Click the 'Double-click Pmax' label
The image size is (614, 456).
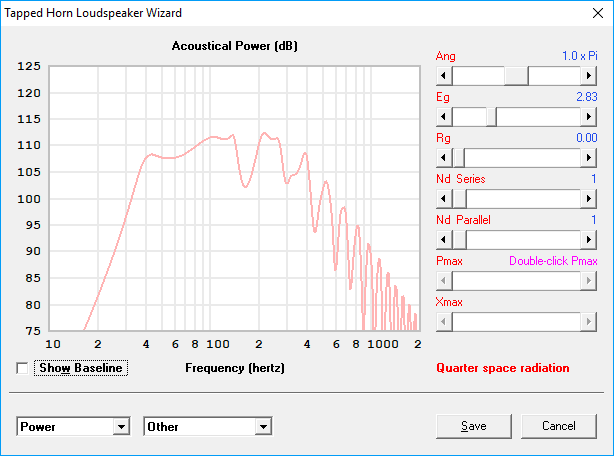(x=553, y=261)
